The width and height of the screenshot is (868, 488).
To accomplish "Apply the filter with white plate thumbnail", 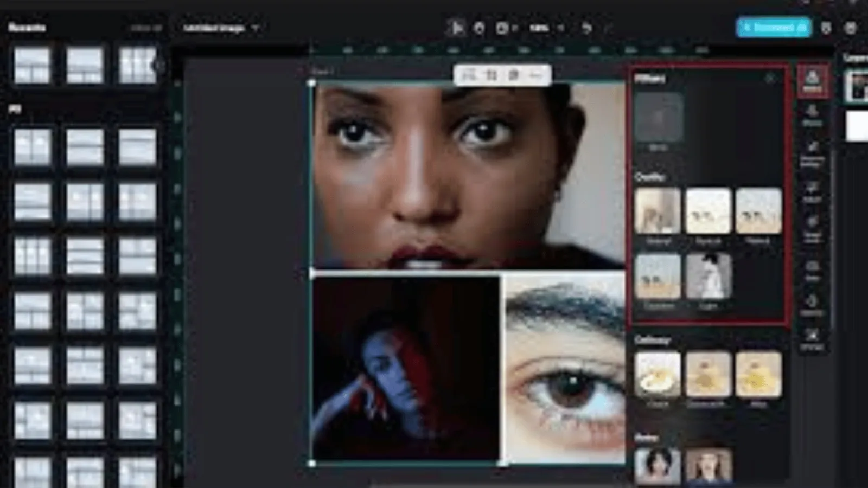I will tap(658, 375).
